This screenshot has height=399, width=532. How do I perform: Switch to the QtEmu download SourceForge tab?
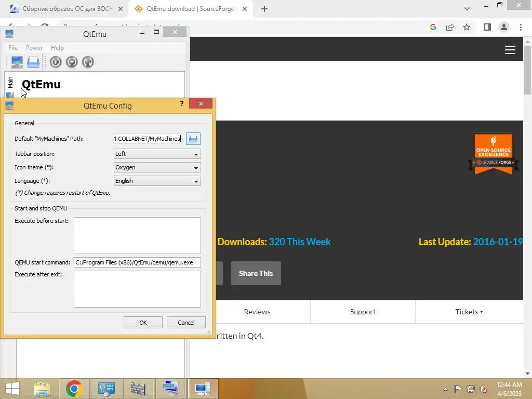tap(190, 9)
